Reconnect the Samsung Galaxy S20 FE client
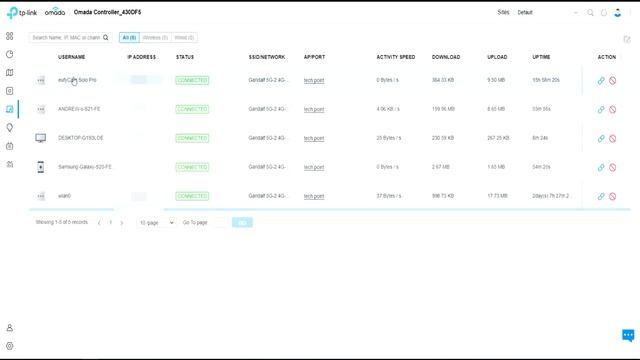Viewport: 640px width, 360px height. tap(601, 167)
